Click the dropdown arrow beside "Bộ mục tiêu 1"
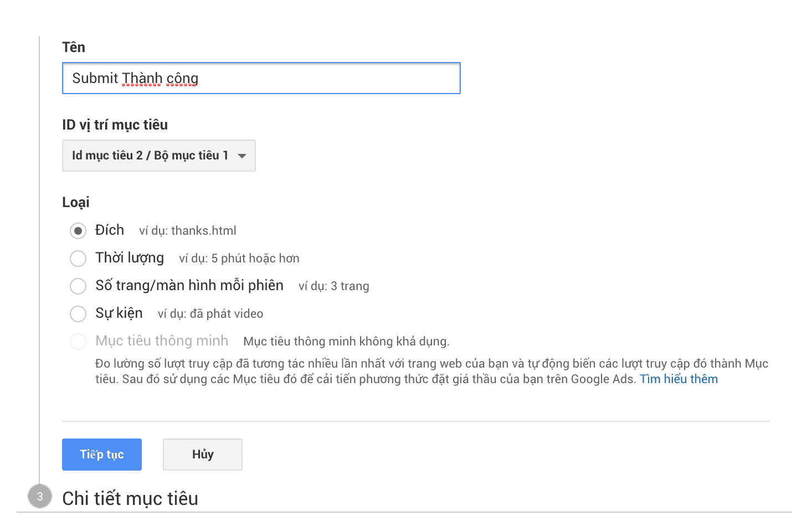 [242, 156]
